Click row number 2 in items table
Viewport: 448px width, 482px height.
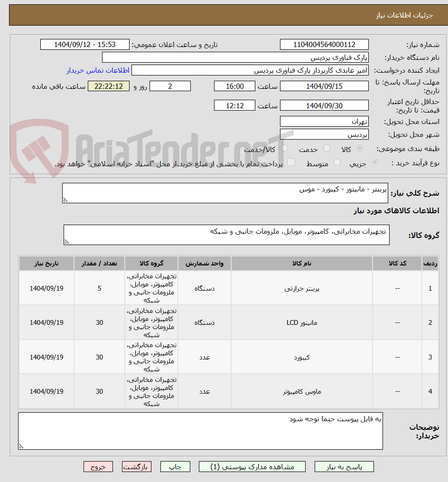430,323
